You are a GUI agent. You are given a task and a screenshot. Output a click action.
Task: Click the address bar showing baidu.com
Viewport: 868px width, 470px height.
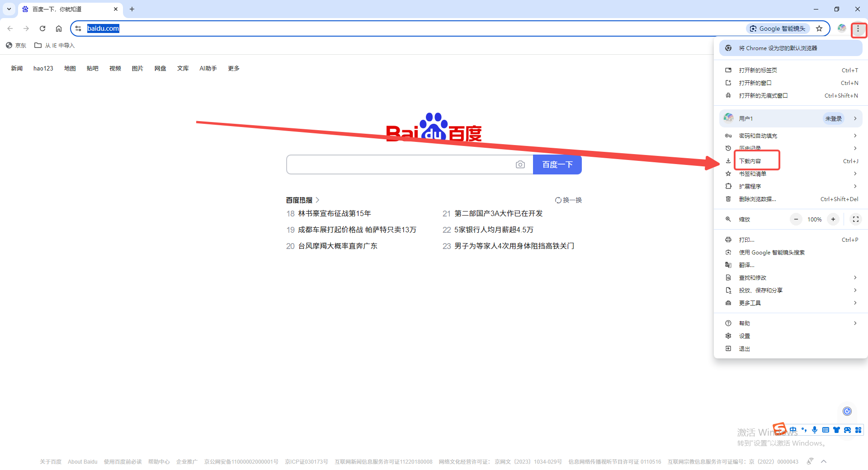tap(407, 28)
